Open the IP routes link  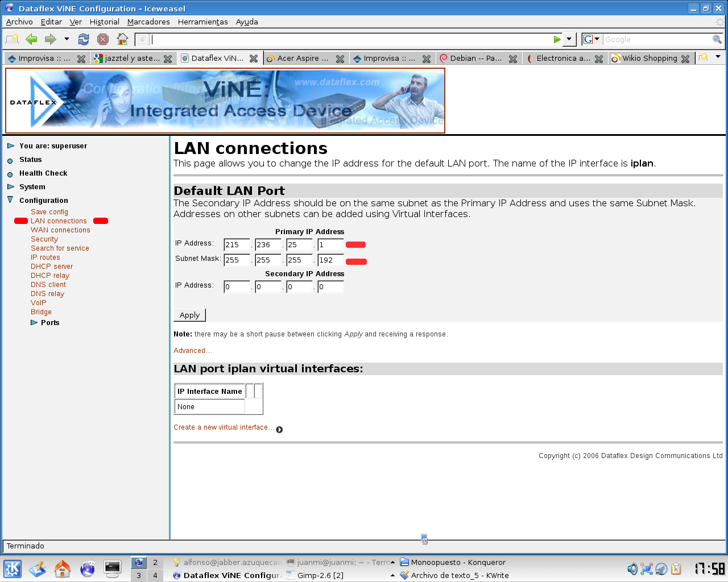(x=45, y=257)
